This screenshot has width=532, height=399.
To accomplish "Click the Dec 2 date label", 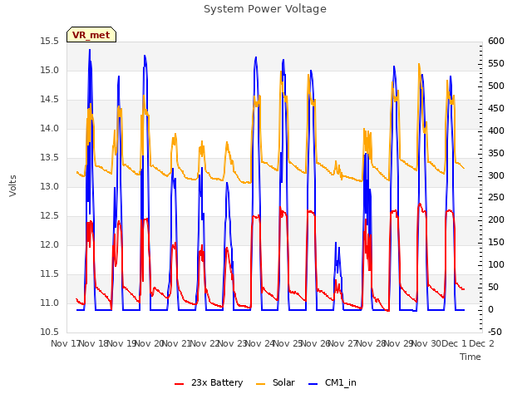I will [481, 344].
